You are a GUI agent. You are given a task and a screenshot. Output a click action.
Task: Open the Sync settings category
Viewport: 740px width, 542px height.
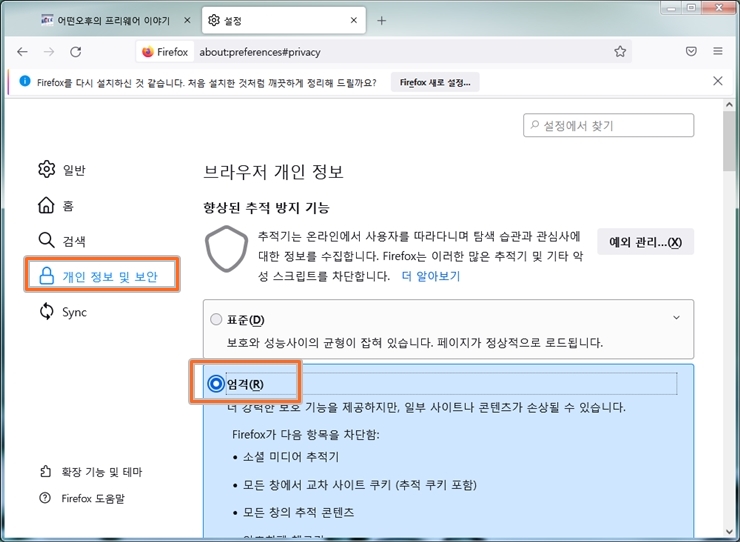[x=63, y=312]
